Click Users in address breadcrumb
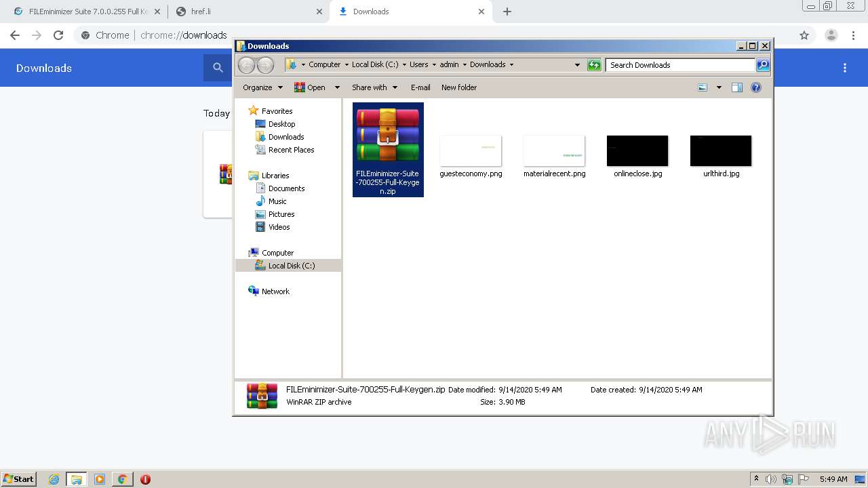 [x=418, y=64]
